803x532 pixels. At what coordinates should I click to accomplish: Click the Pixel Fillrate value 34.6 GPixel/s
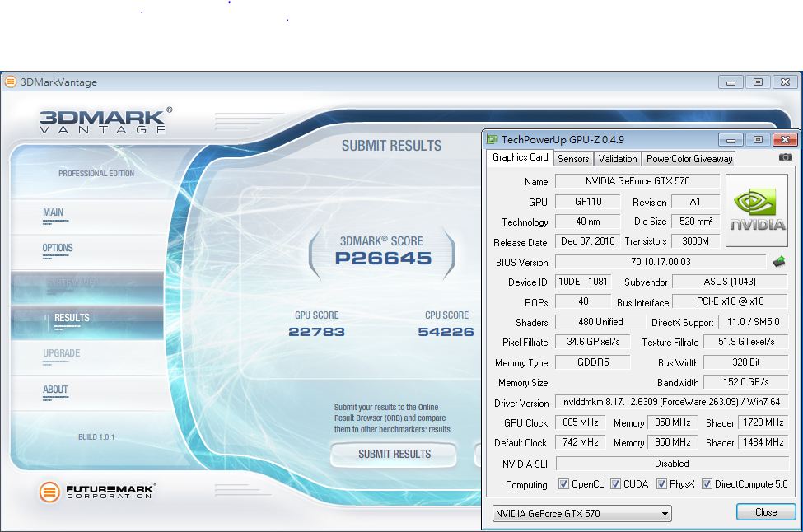593,342
